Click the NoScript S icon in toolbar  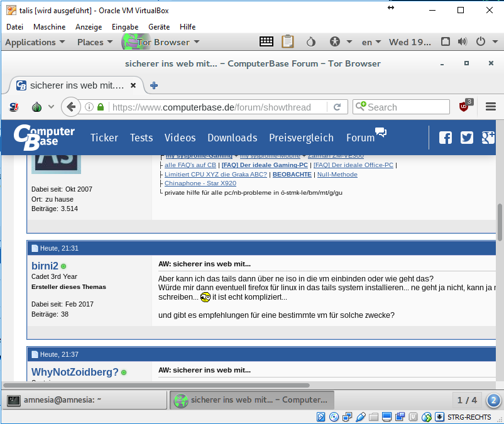(14, 107)
